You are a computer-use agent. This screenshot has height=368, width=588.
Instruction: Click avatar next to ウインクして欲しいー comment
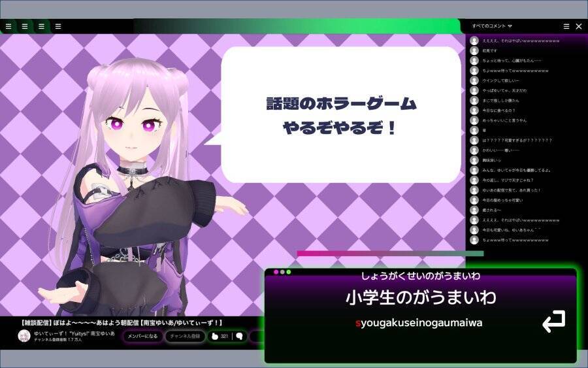(474, 80)
